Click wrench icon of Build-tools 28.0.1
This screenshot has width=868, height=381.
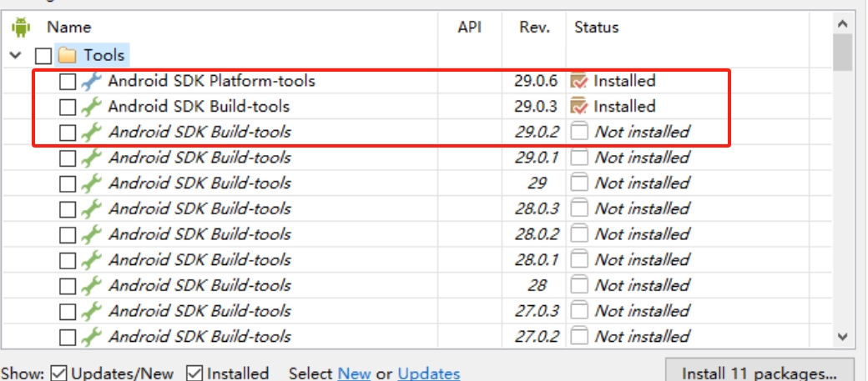(91, 260)
